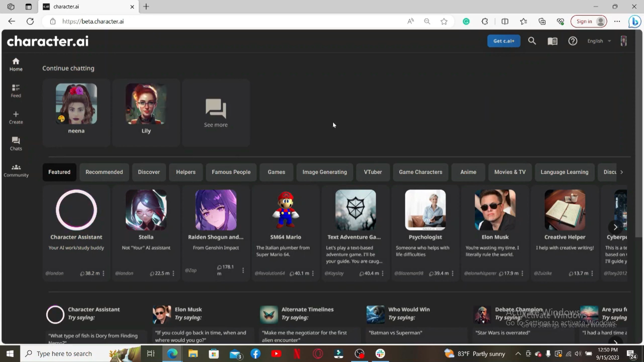Select the VTuber tab

tap(373, 172)
